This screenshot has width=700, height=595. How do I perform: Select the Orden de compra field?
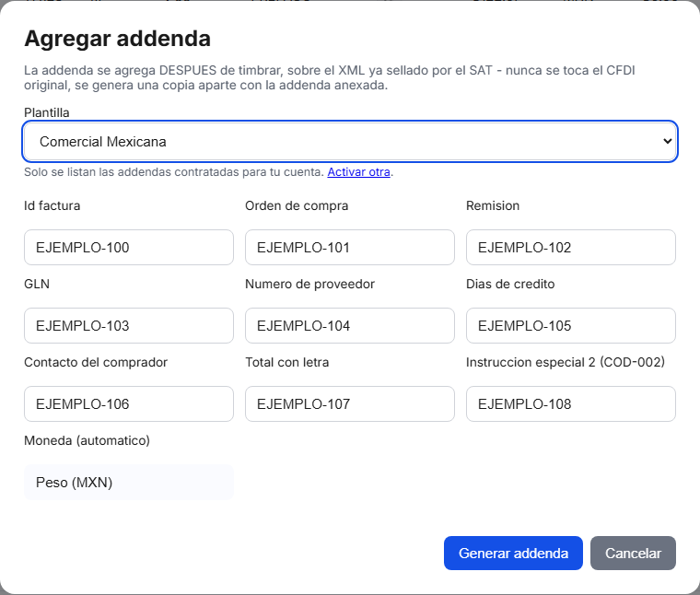click(350, 247)
